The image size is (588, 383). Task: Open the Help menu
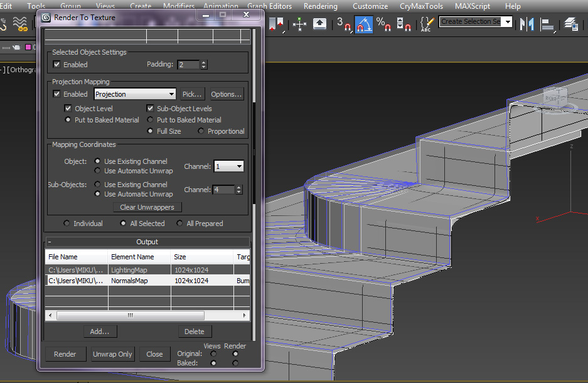tap(513, 6)
